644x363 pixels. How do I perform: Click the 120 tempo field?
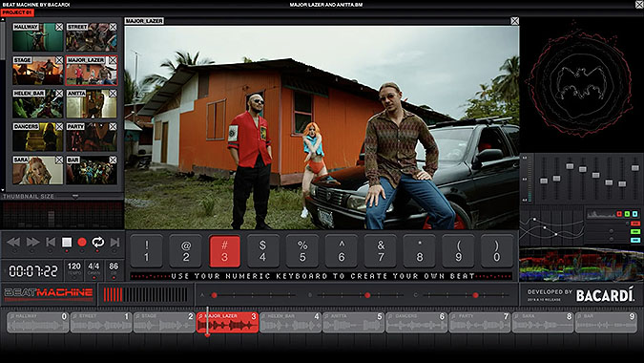[x=73, y=269]
